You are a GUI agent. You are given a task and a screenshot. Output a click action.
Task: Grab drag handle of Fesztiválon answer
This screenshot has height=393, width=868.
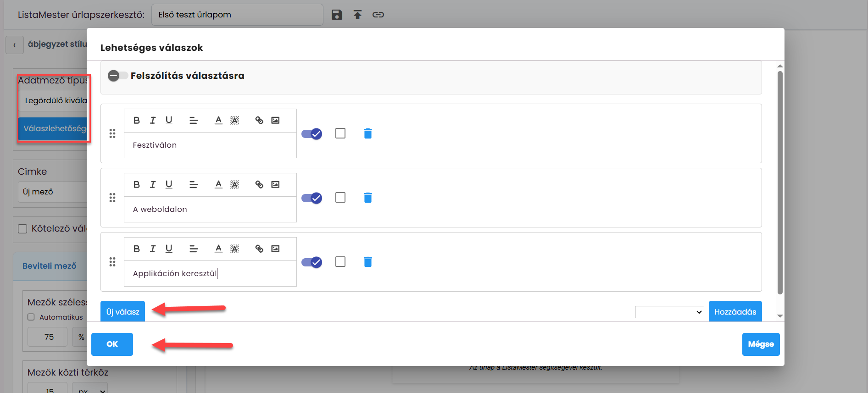click(112, 133)
